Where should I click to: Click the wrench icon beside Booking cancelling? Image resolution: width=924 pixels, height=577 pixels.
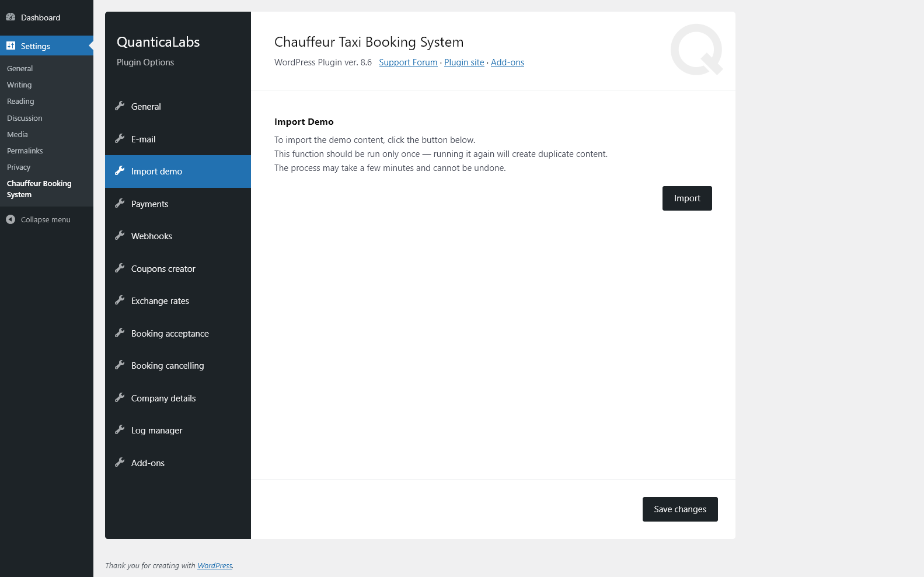(x=120, y=365)
